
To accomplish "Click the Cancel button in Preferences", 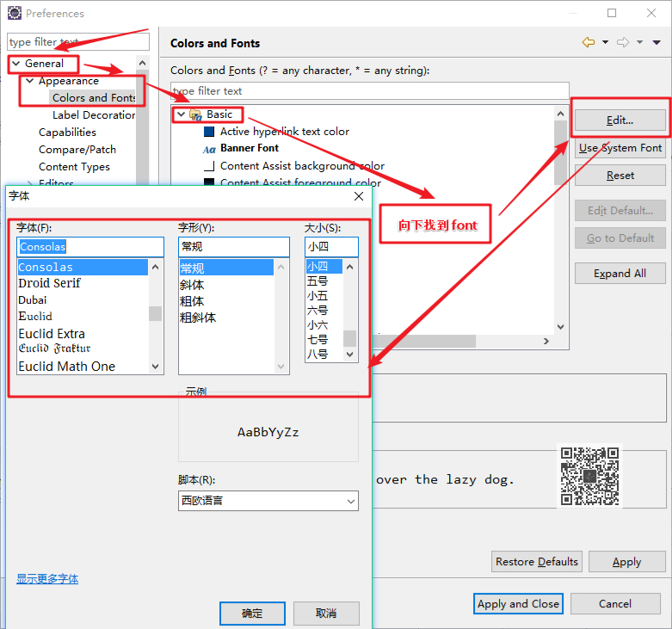I will 615,604.
